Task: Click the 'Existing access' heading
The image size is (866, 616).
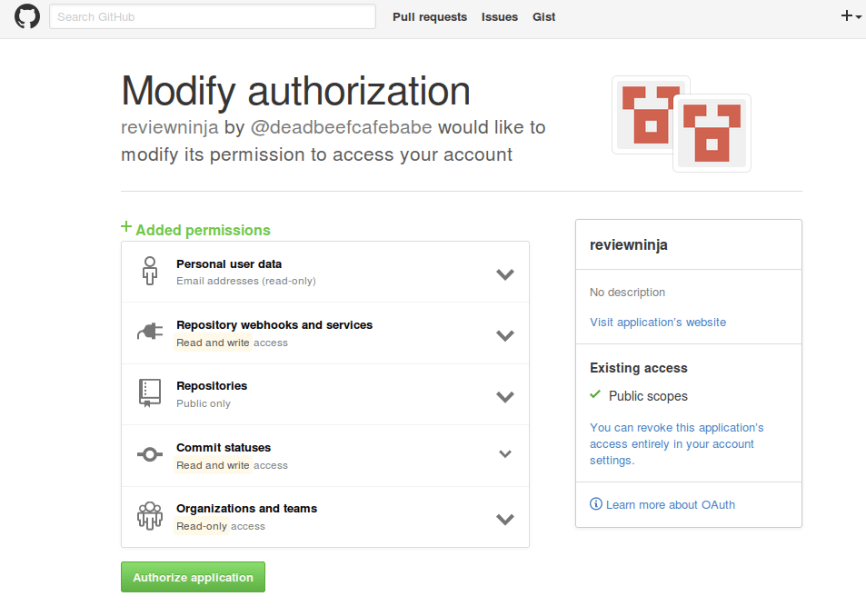Action: pos(639,368)
